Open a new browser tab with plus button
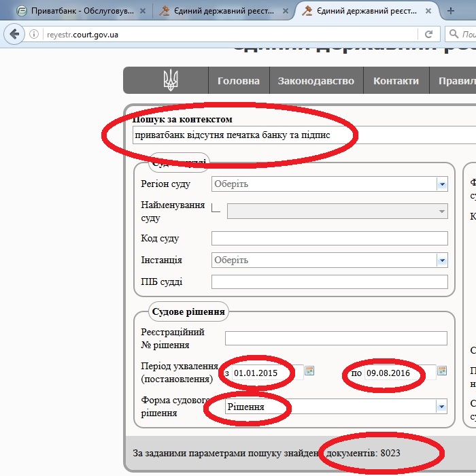 pos(451,11)
